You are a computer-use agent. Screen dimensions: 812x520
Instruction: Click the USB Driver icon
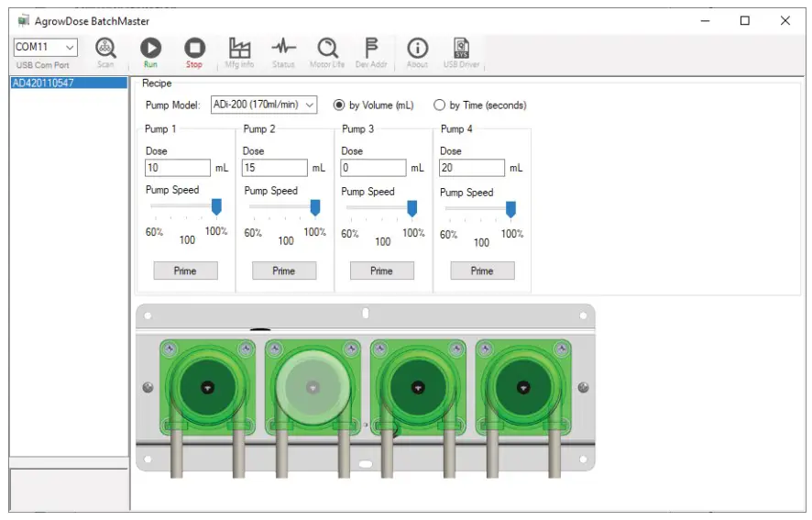(462, 49)
